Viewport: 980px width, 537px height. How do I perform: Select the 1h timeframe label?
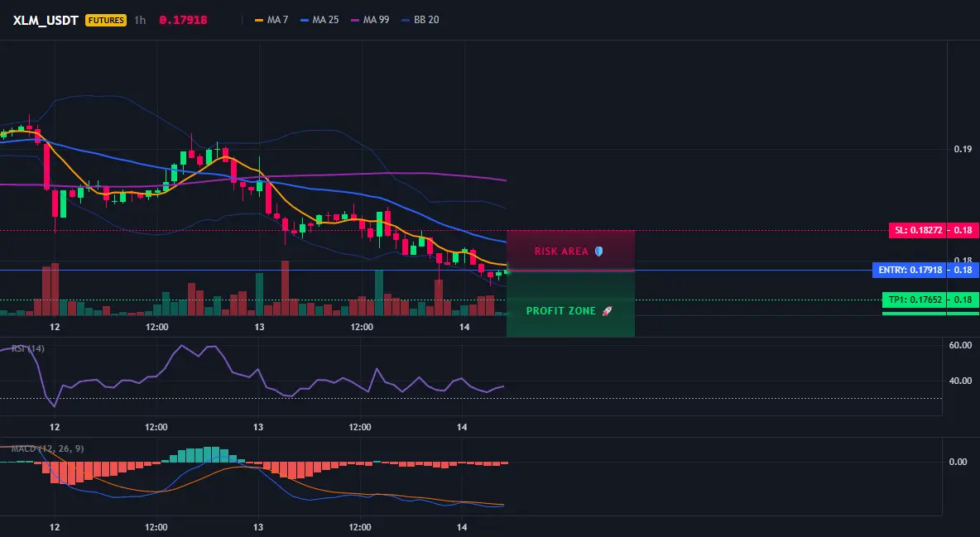click(x=140, y=20)
